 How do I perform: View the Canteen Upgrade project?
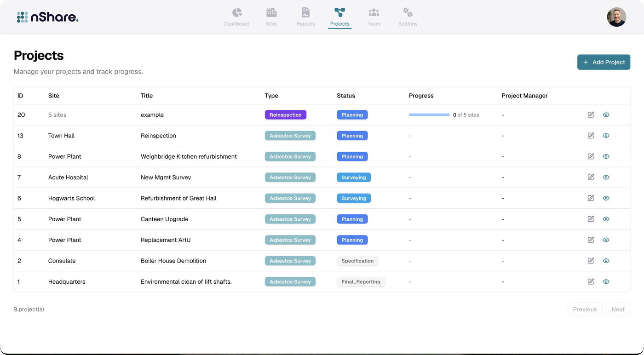point(606,219)
